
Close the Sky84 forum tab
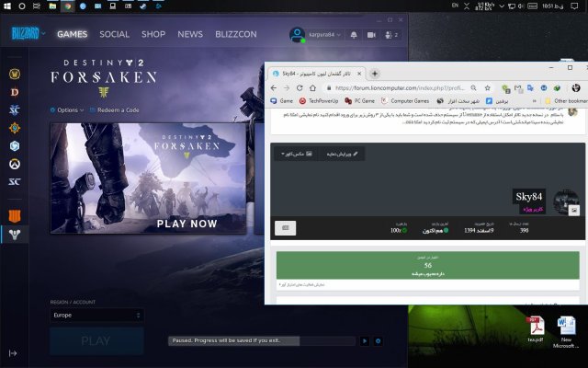click(x=359, y=74)
